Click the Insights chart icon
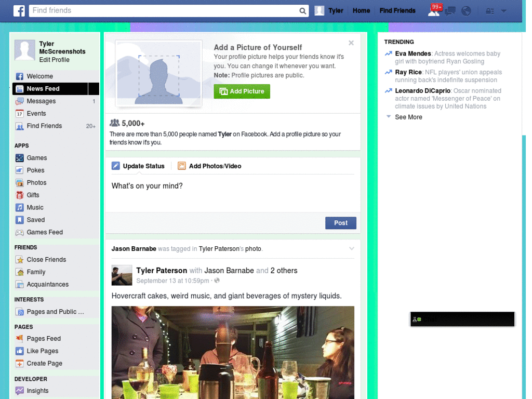Viewport: 532px width, 399px height. 20,391
